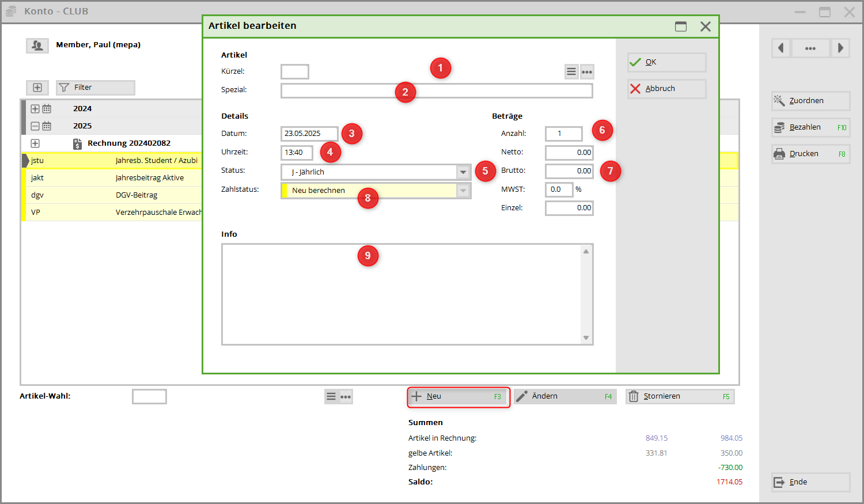Open the Status dropdown showing J - Jährlich
Screen dimensions: 864x504
point(463,172)
